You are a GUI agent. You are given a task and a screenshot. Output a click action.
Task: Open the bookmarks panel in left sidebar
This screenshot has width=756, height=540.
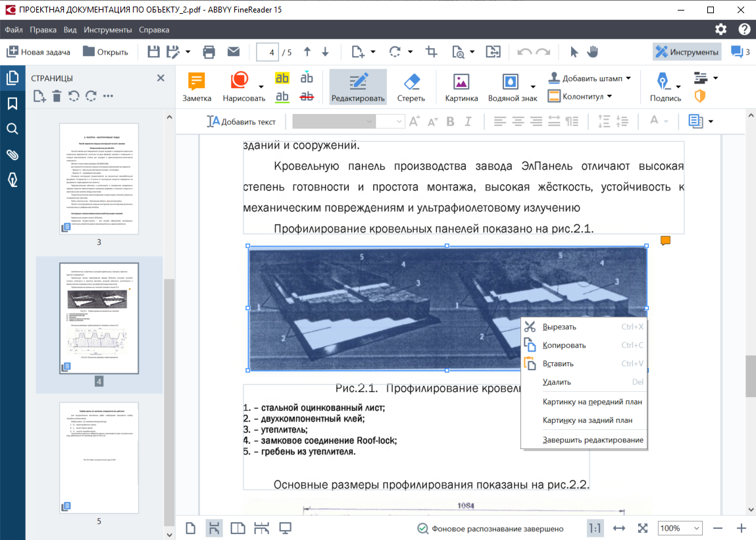tap(12, 103)
